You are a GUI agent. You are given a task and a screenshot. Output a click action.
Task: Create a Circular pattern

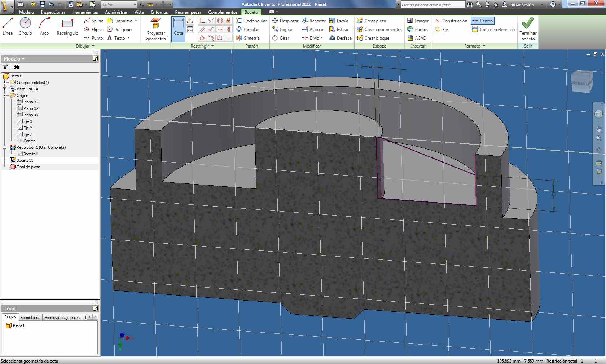(247, 30)
